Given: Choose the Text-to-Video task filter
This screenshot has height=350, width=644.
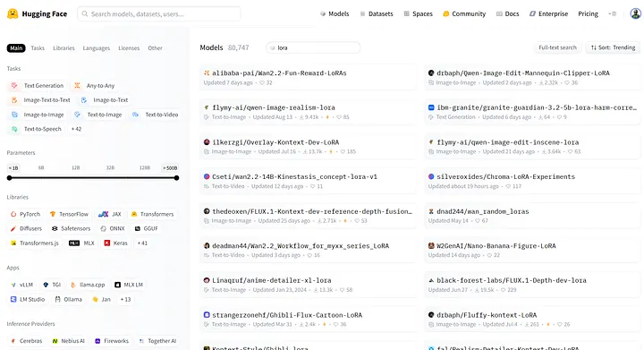Looking at the screenshot, I should pyautogui.click(x=157, y=115).
